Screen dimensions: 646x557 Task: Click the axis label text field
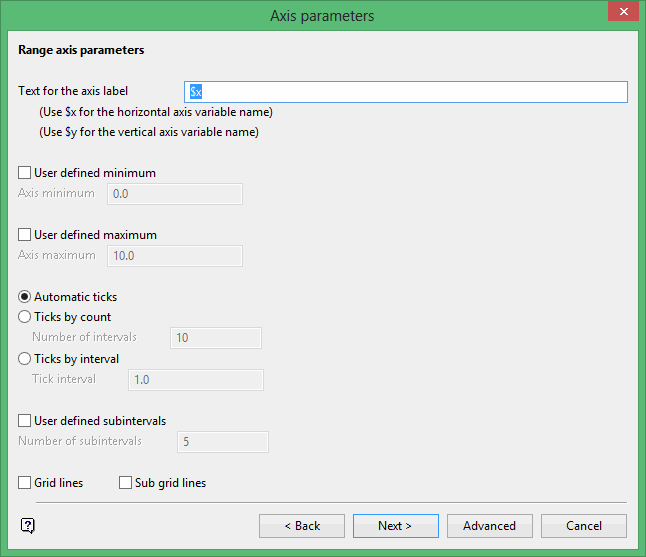(406, 92)
